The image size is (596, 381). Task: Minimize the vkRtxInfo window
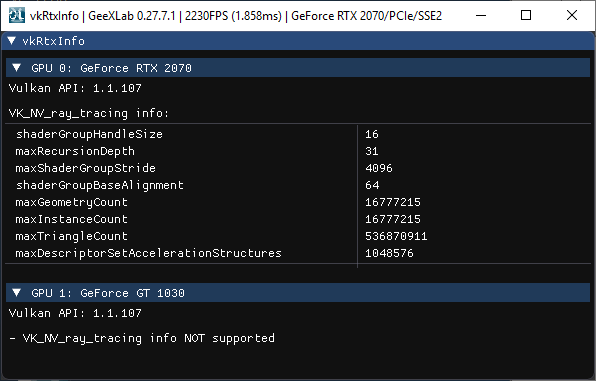[481, 16]
